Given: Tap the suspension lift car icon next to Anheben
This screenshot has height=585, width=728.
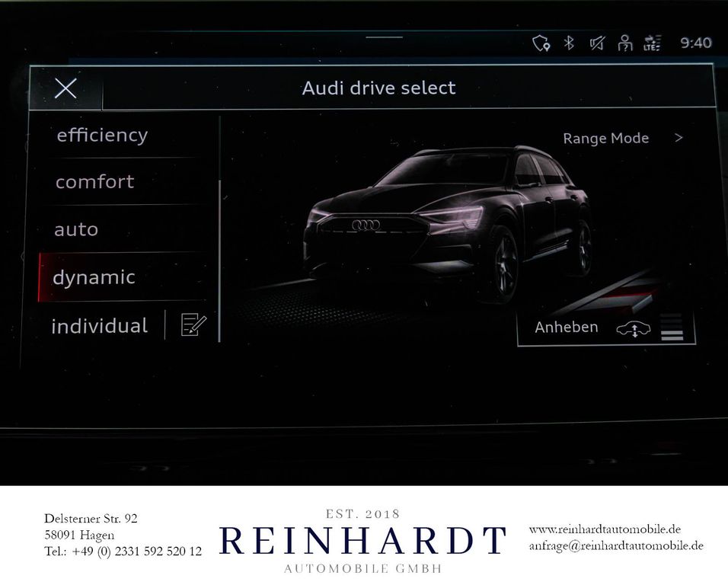Looking at the screenshot, I should tap(633, 329).
